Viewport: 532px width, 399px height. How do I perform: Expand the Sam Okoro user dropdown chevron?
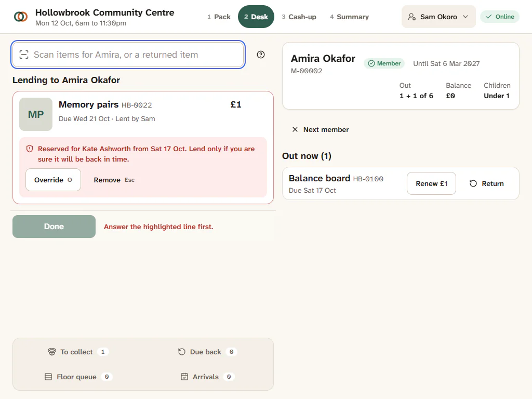click(465, 17)
